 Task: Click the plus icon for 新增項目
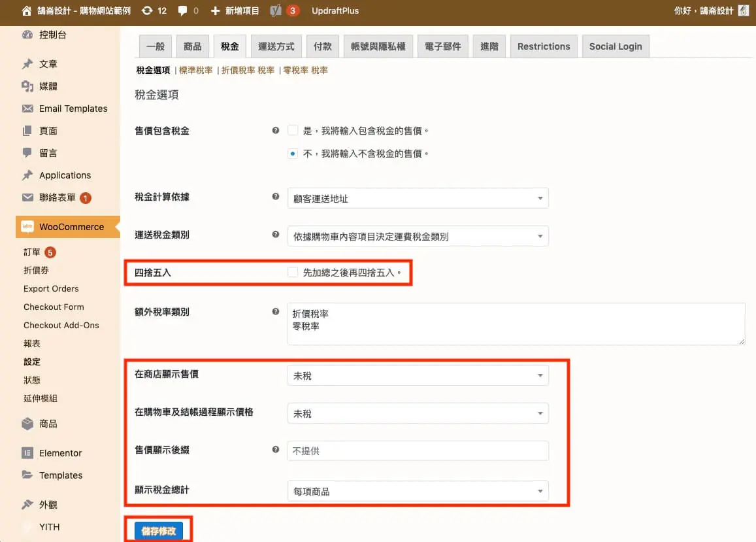tap(215, 10)
